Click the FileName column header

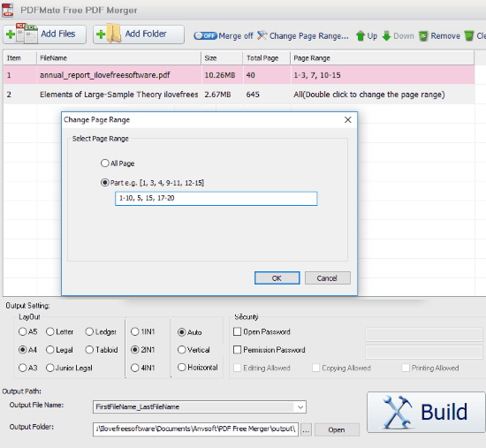pyautogui.click(x=118, y=58)
